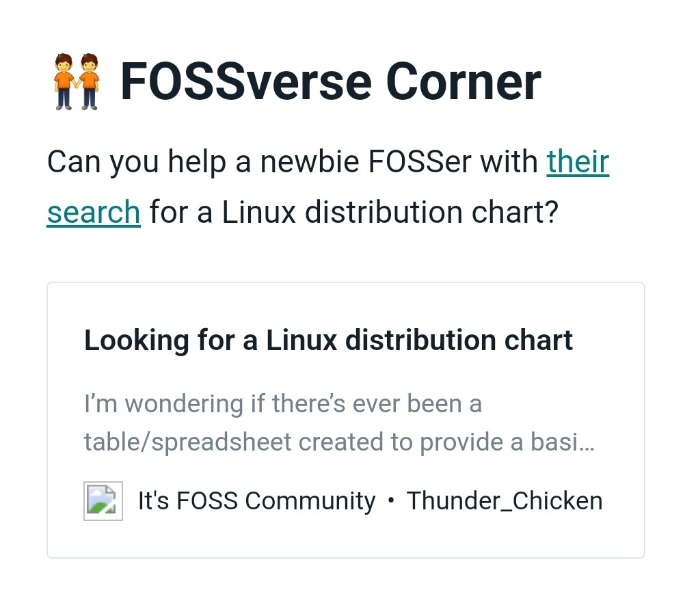
Task: Click "for a Linux distribution chart?" paragraph text
Action: pos(354,212)
